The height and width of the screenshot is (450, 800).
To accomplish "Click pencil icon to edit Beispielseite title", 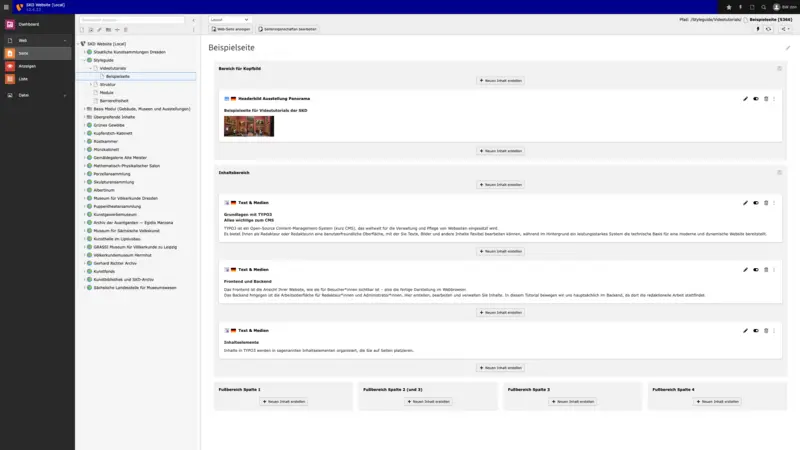I will pyautogui.click(x=787, y=47).
